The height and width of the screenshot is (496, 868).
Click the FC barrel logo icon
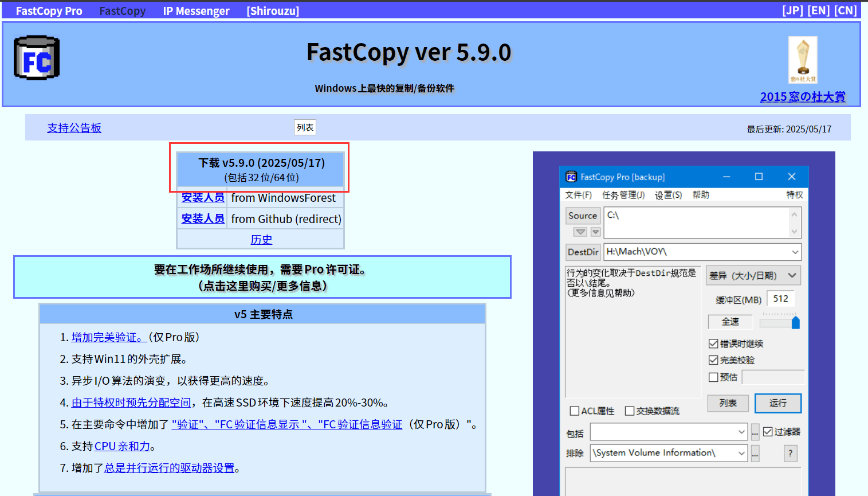(x=37, y=58)
